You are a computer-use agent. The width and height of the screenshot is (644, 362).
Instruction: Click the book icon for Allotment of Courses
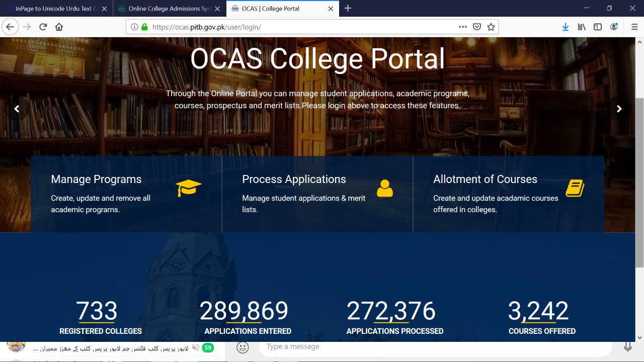tap(575, 188)
